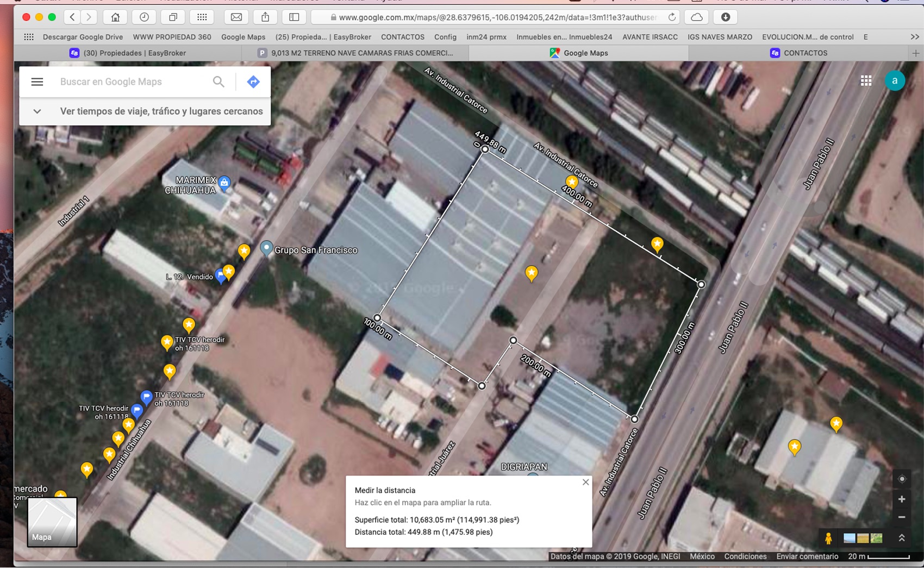The width and height of the screenshot is (924, 570).
Task: Close the Medir la distancia panel
Action: [x=585, y=482]
